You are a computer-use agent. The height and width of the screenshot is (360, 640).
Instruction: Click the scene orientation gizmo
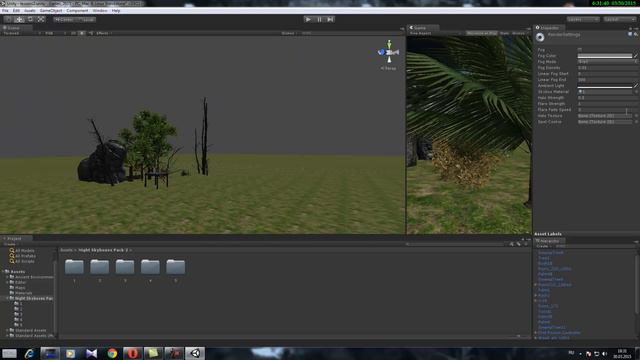coord(389,52)
